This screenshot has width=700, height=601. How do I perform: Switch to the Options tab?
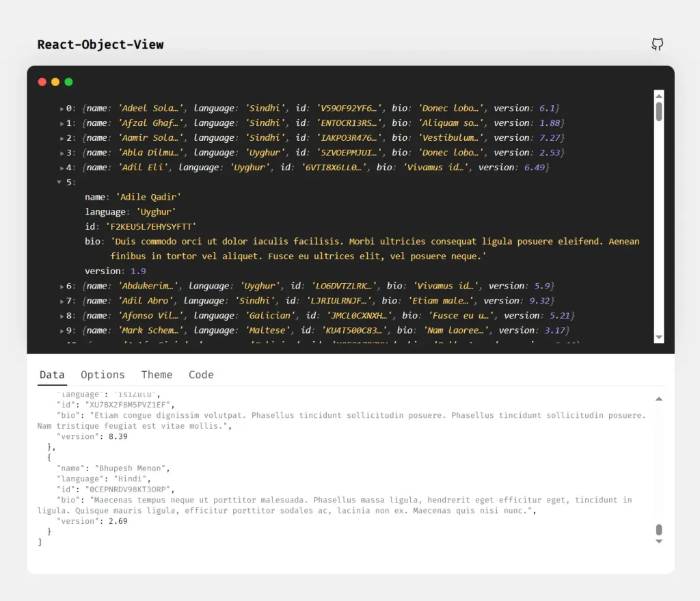(x=103, y=375)
